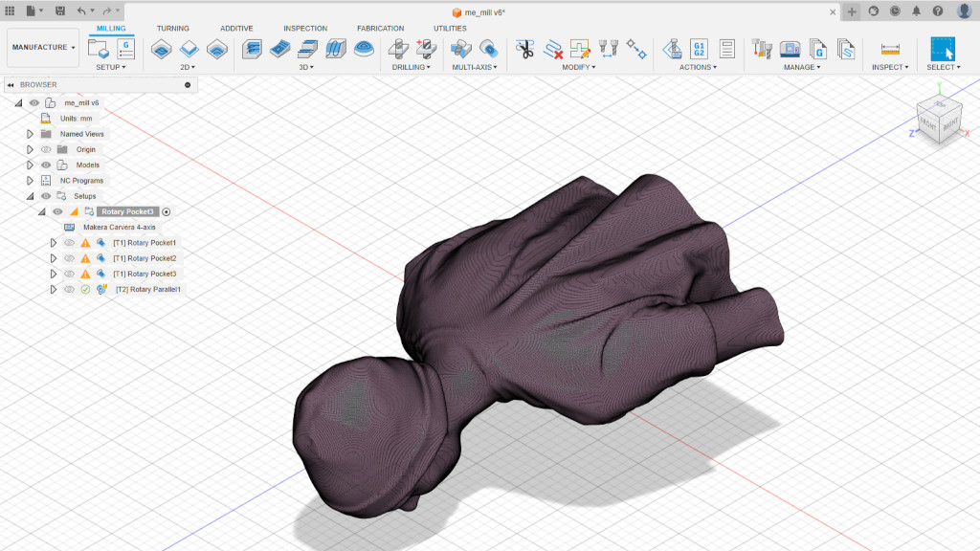Open the INSPECT dropdown label
Viewport: 980px width, 551px height.
(x=890, y=67)
